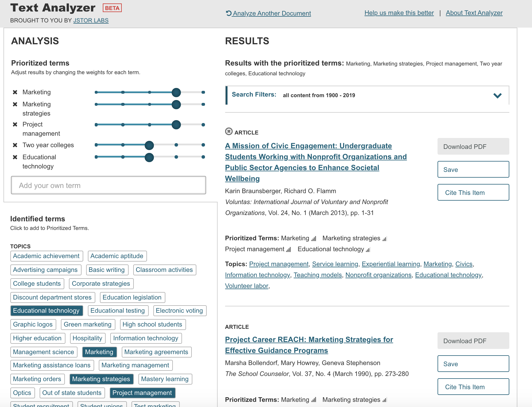The image size is (532, 407).
Task: Add Information technology identified term
Action: [x=146, y=338]
